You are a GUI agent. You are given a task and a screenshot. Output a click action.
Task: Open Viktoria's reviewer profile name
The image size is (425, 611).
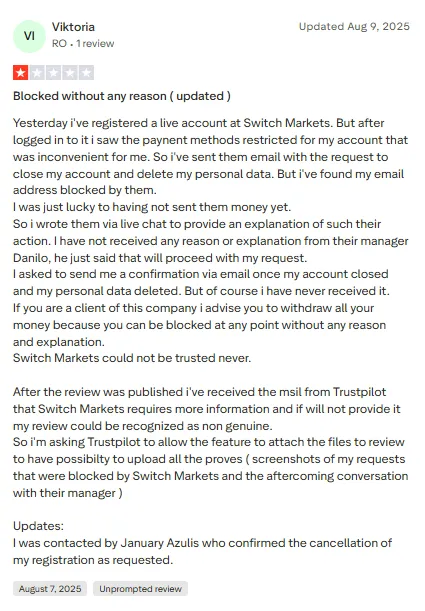(73, 27)
